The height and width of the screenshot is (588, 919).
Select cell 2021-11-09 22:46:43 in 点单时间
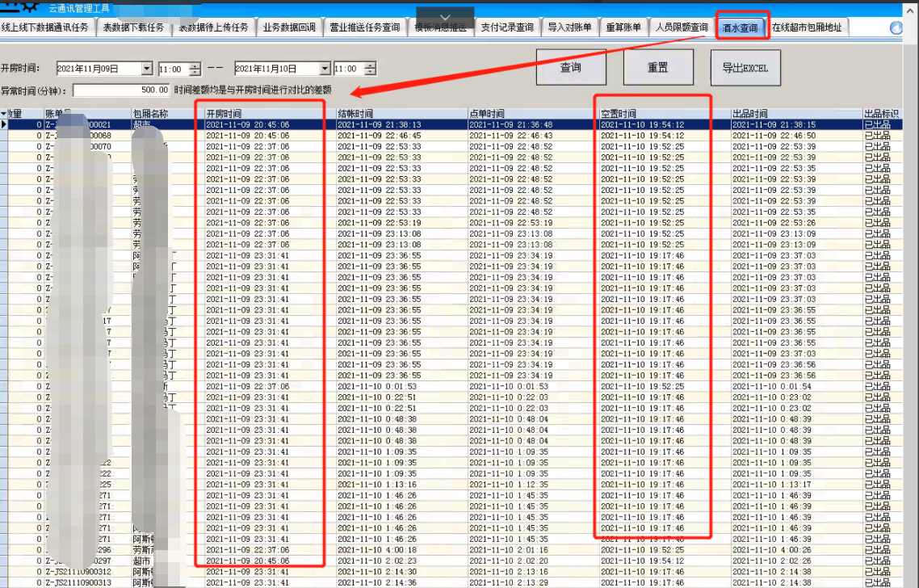coord(533,136)
